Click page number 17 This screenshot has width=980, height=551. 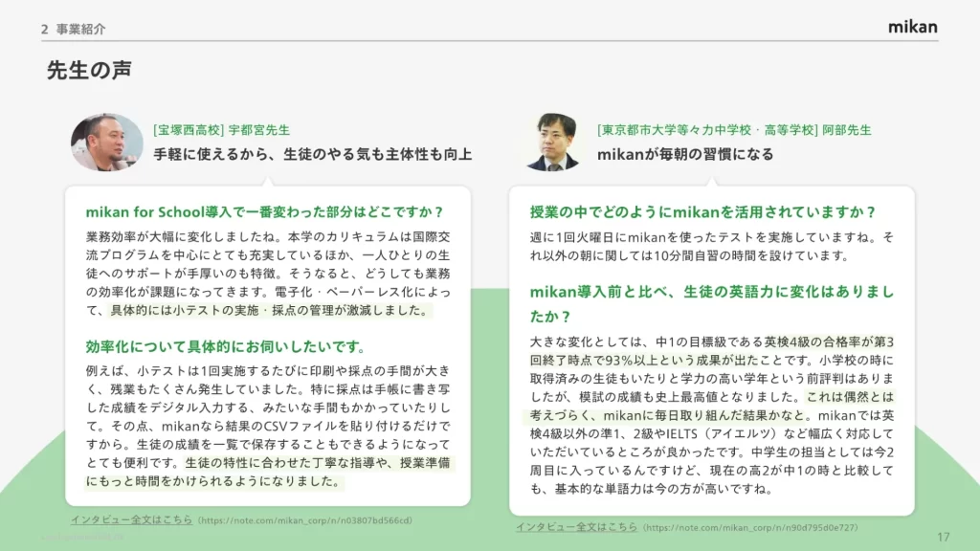click(943, 536)
